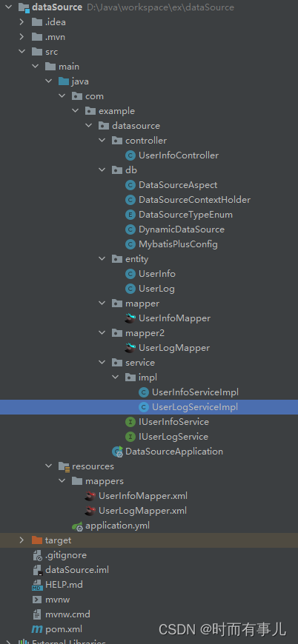The width and height of the screenshot is (298, 644).
Task: Click the resources folder icon
Action: point(64,466)
